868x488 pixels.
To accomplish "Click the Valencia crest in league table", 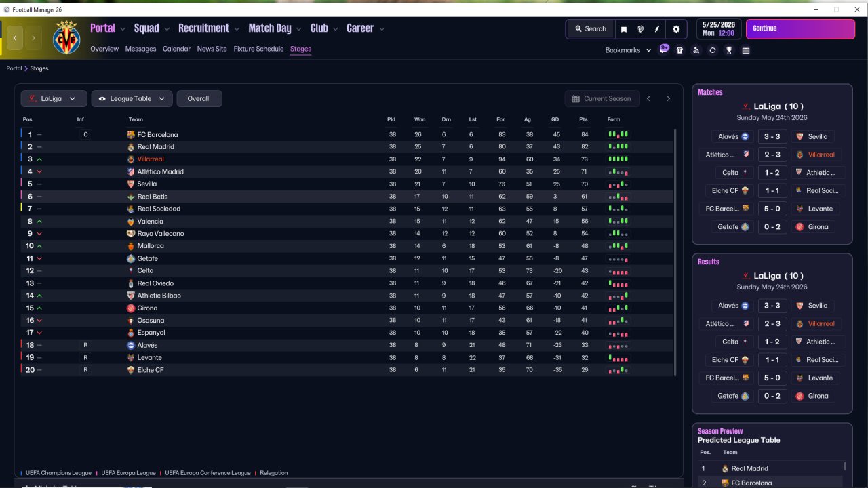I will (x=131, y=222).
